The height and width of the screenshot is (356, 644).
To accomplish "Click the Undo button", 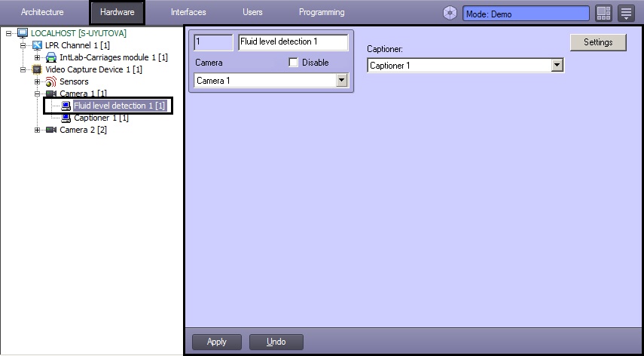I will [276, 342].
